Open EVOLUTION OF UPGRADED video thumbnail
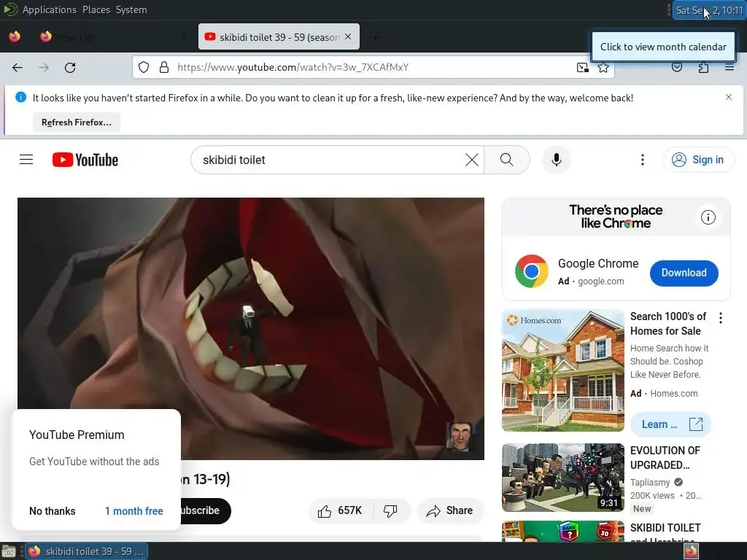 (x=562, y=478)
